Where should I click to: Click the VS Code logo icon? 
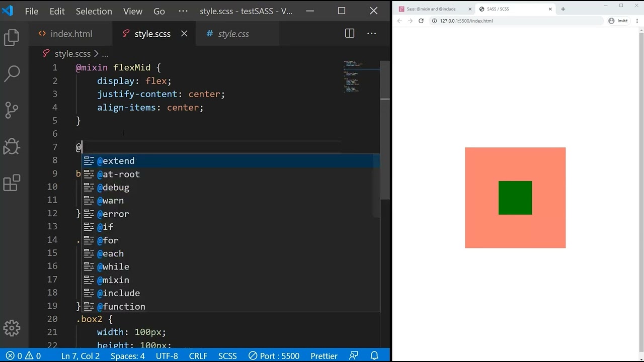pyautogui.click(x=8, y=11)
